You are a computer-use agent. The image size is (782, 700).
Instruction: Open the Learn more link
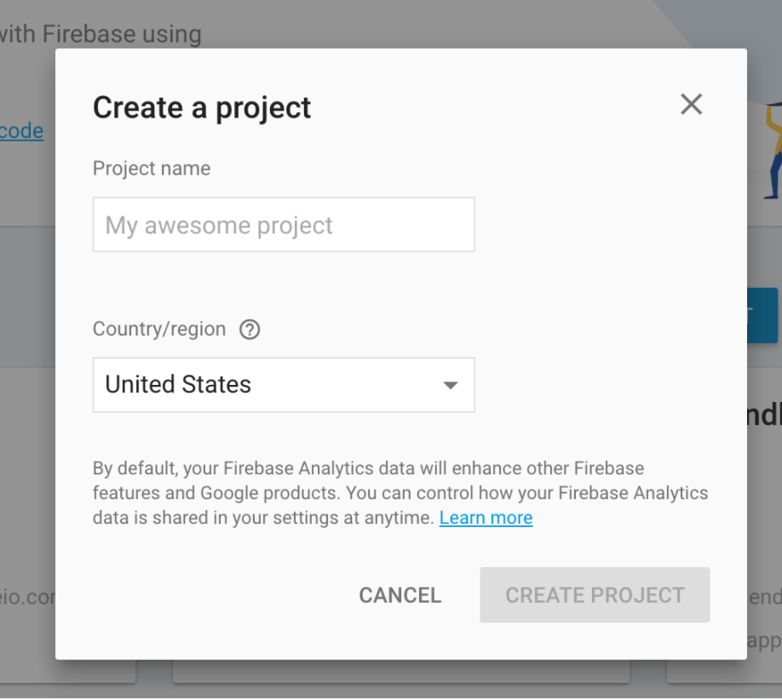486,518
